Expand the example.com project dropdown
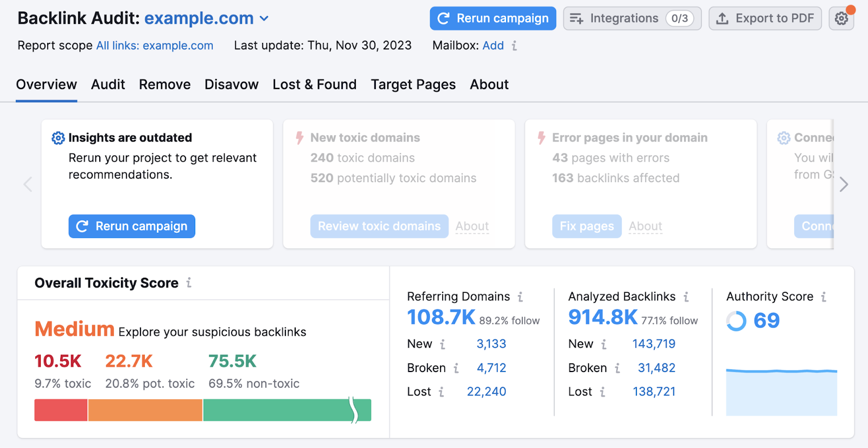868x448 pixels. (264, 18)
